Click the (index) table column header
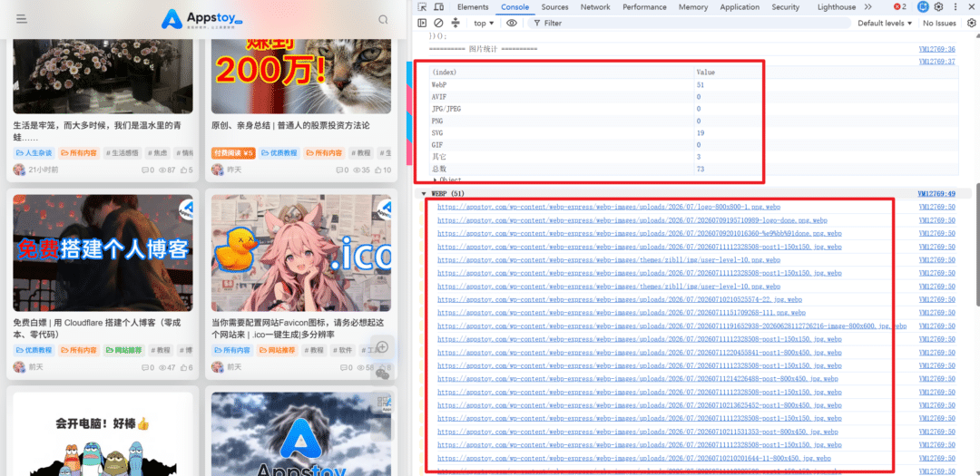Image resolution: width=980 pixels, height=476 pixels. 562,73
